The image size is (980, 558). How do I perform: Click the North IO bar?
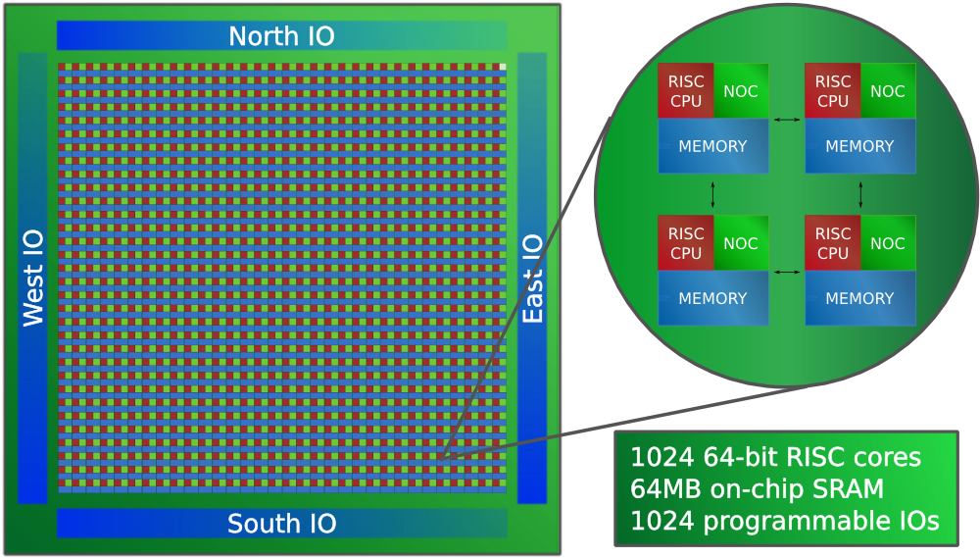click(281, 36)
